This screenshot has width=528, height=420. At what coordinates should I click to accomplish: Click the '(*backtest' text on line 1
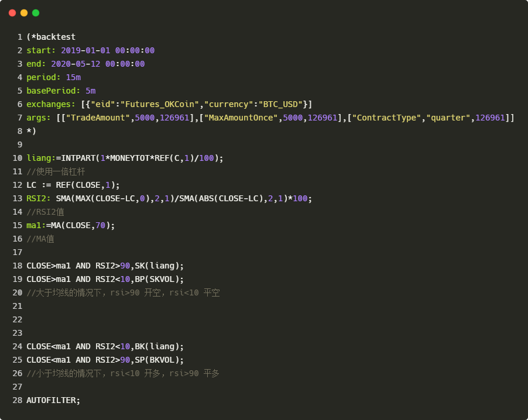click(51, 37)
